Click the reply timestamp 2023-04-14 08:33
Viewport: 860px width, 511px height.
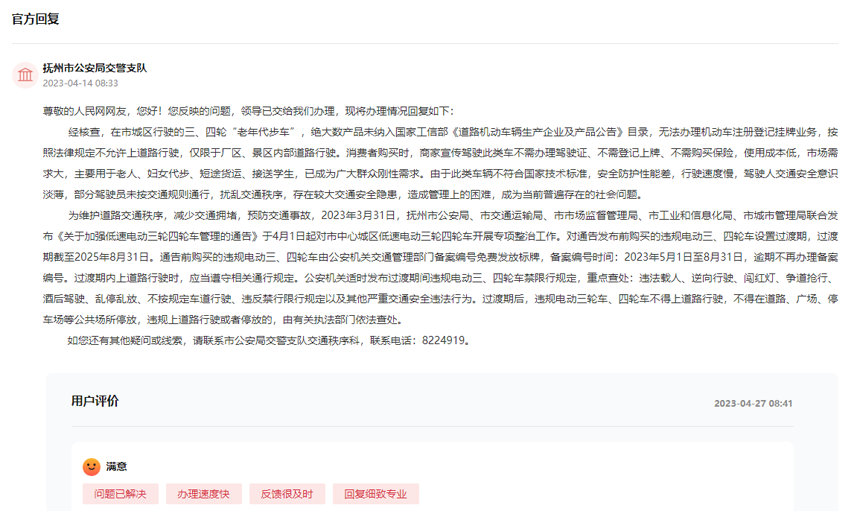[x=80, y=83]
